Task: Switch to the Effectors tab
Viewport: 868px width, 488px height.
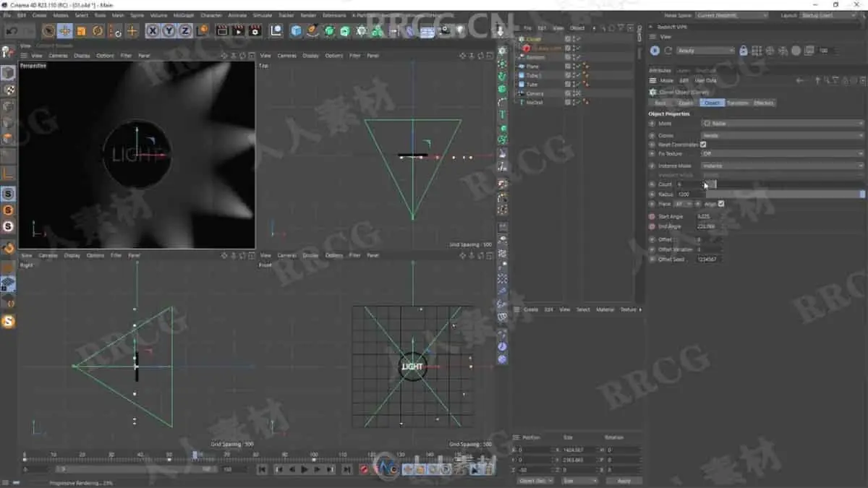Action: click(x=764, y=103)
